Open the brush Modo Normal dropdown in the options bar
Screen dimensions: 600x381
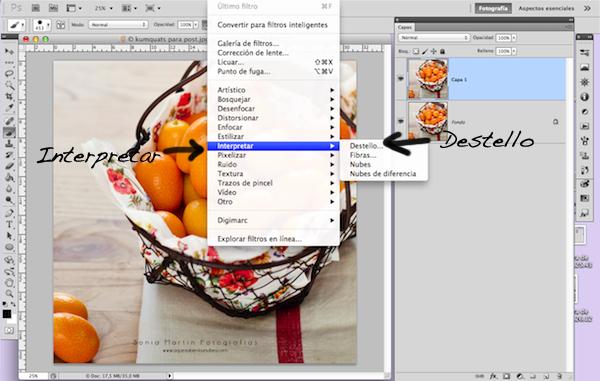pos(118,25)
